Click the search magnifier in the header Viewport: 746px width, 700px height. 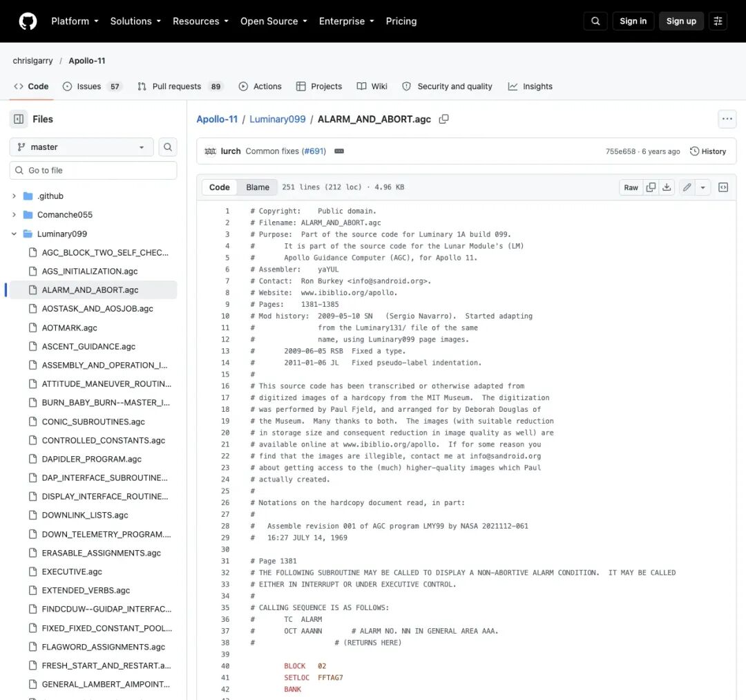tap(595, 21)
